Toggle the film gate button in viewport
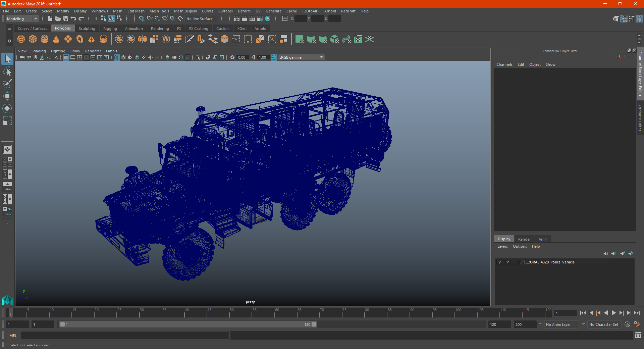The width and height of the screenshot is (644, 349). (73, 57)
